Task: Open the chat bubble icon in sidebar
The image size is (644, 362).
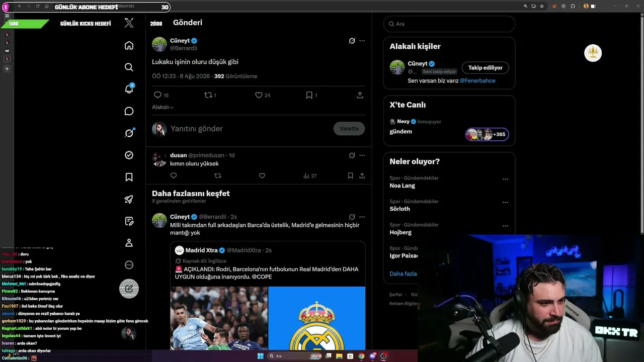Action: pos(129,111)
